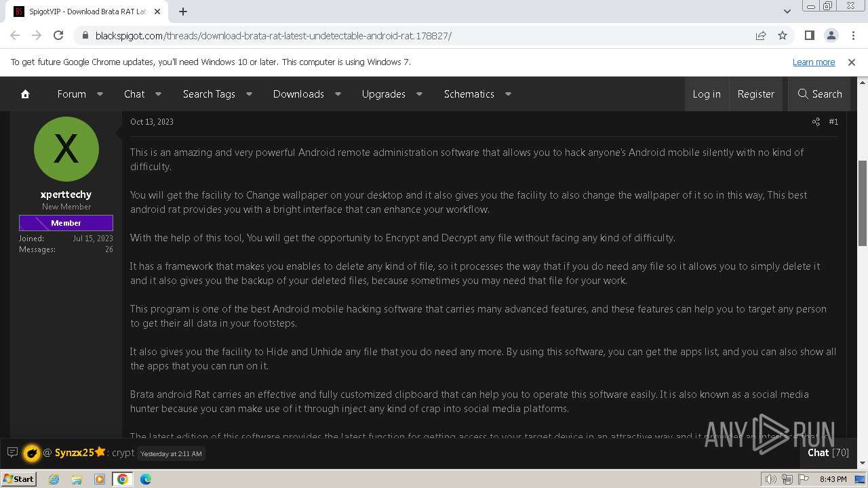This screenshot has height=488, width=868.
Task: Expand the Chat dropdown arrow
Action: pos(158,94)
